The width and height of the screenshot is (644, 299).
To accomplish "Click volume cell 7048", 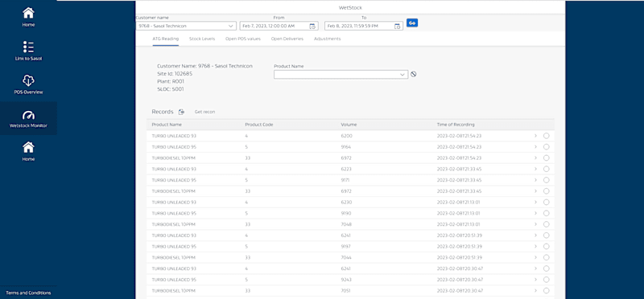I will [346, 224].
